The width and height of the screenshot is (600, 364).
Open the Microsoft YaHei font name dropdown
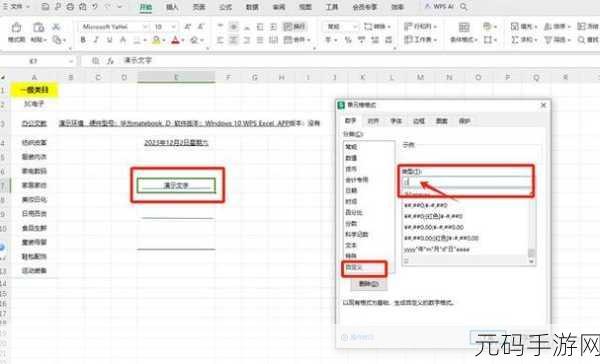tap(145, 27)
